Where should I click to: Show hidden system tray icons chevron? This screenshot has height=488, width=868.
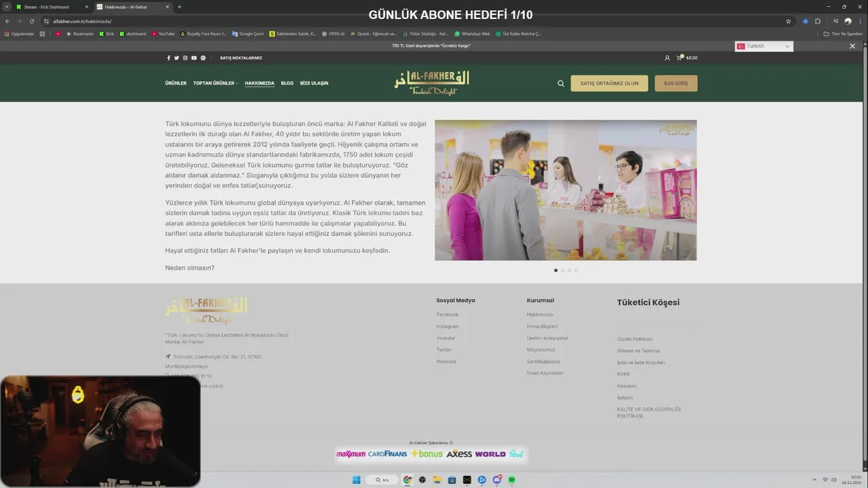pyautogui.click(x=815, y=480)
